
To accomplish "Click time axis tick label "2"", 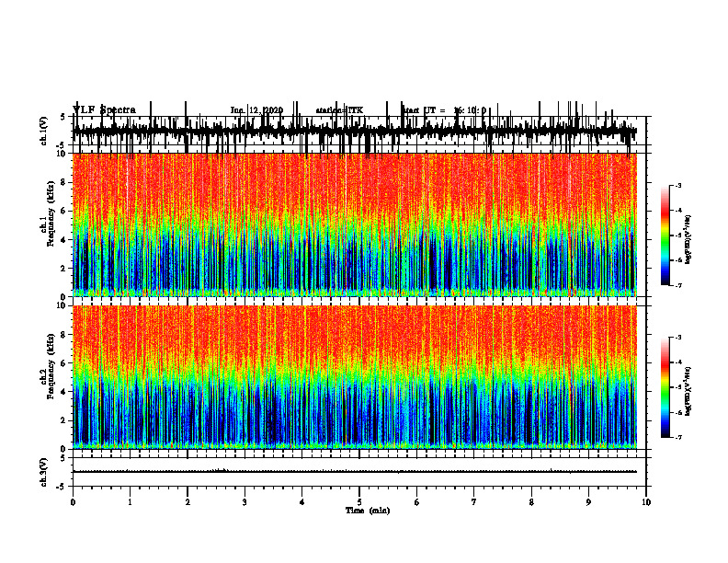I will (188, 502).
